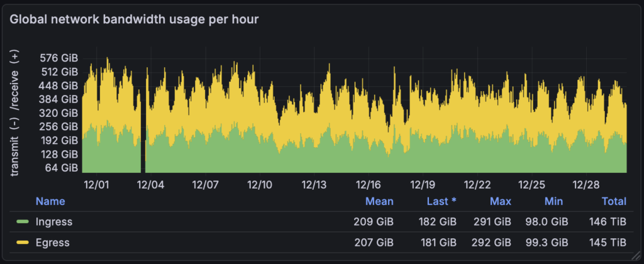The width and height of the screenshot is (644, 264).
Task: Click the 576 GiB y-axis tick label
Action: tap(59, 58)
